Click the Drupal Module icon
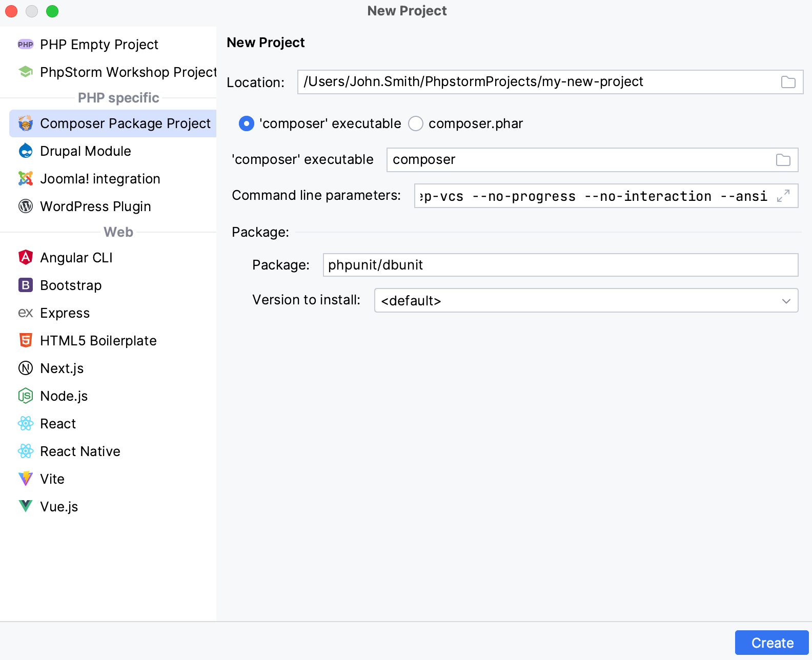Viewport: 812px width, 660px height. 26,151
